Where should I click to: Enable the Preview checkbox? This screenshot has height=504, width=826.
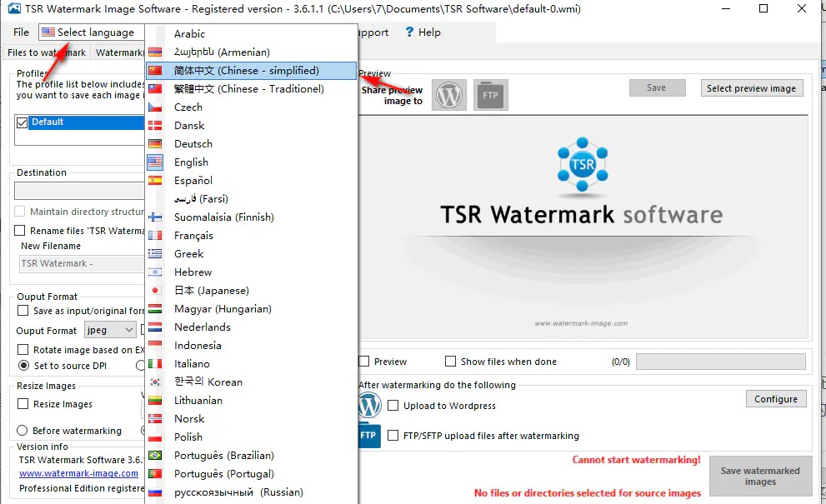(x=364, y=362)
